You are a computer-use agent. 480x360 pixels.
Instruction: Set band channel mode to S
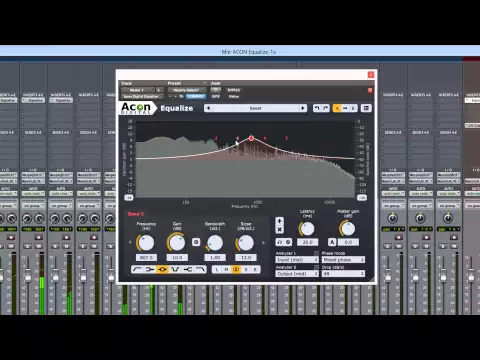[x=246, y=269]
